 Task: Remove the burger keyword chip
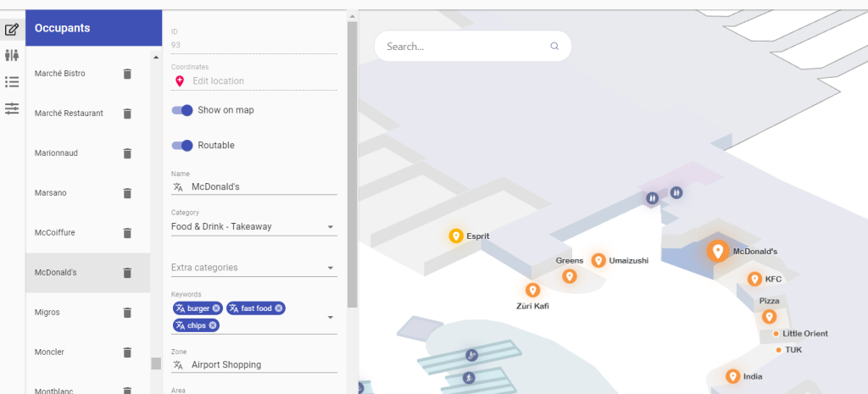coord(216,308)
